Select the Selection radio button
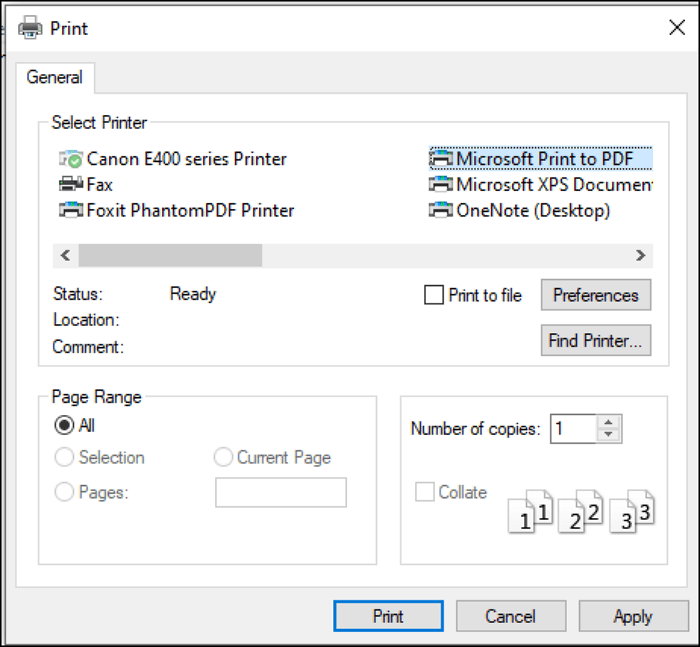Viewport: 700px width, 647px height. point(64,457)
